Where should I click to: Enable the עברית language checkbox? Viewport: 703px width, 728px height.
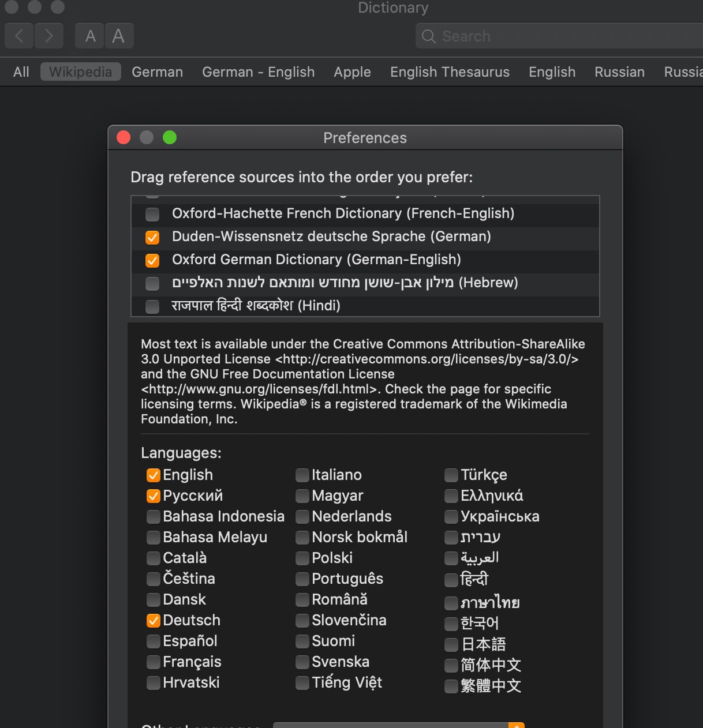[451, 538]
